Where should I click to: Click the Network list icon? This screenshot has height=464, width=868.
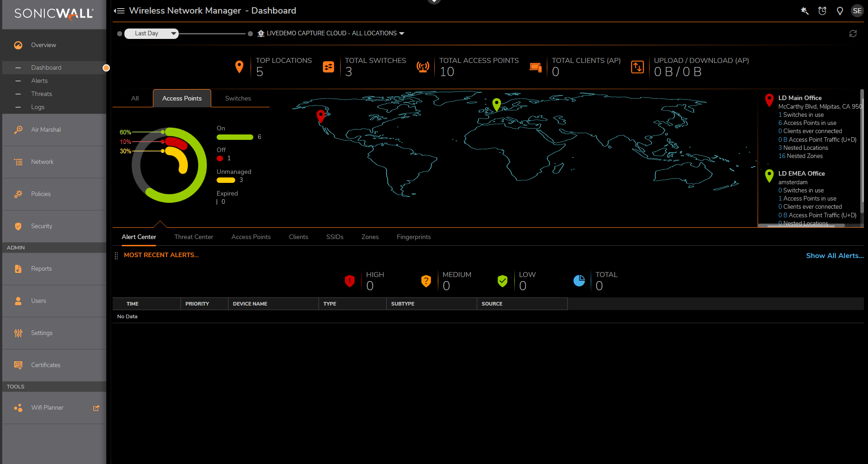point(18,162)
